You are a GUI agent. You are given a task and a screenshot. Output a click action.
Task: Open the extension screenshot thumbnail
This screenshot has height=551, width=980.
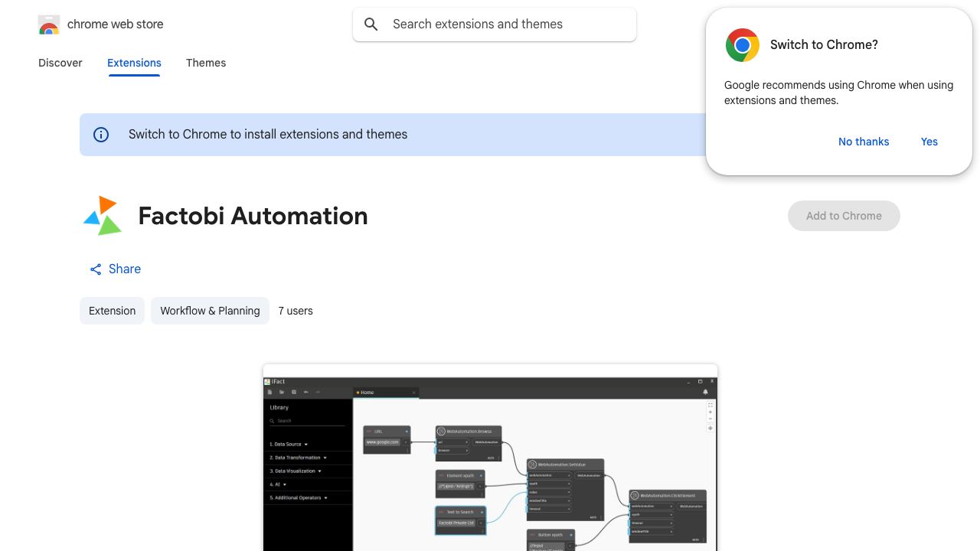tap(490, 458)
